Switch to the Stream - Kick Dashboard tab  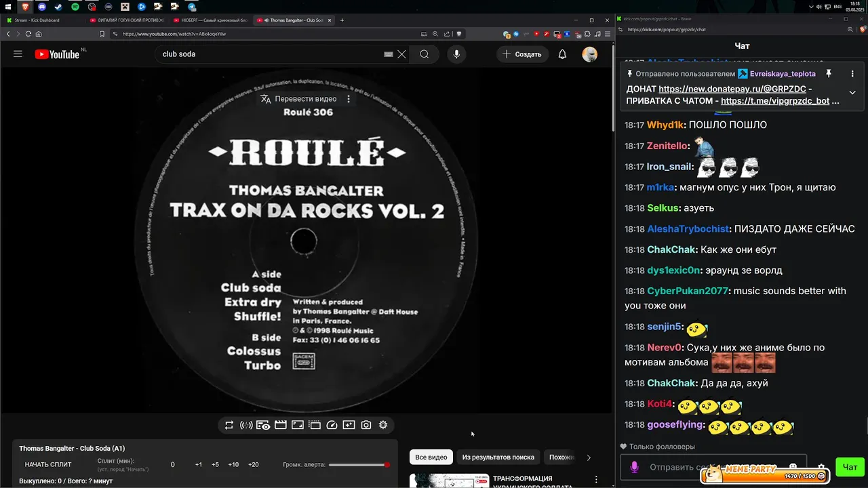(x=43, y=20)
